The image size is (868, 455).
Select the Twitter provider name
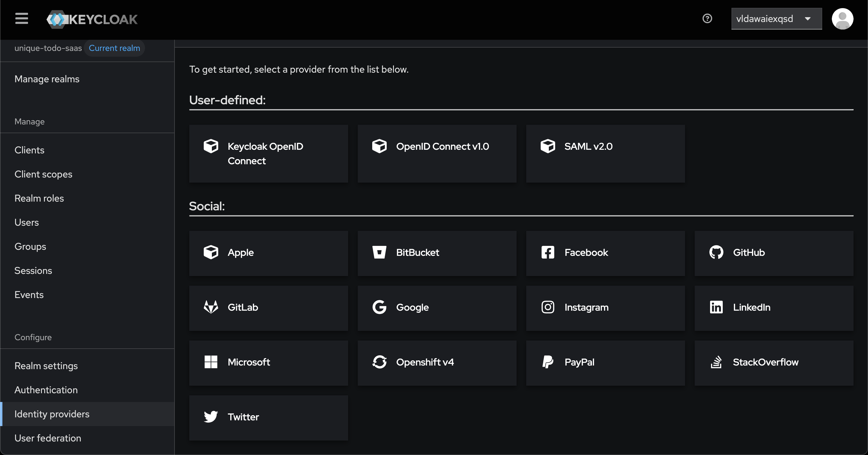(243, 417)
